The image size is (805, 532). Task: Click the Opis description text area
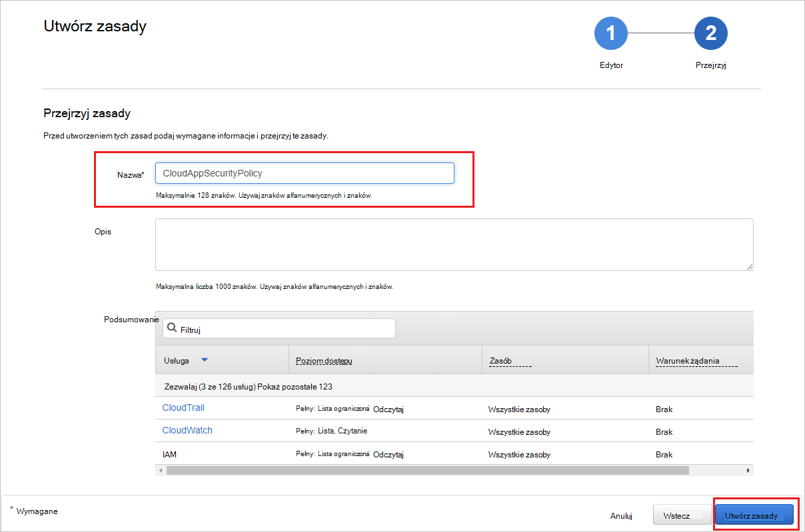pyautogui.click(x=454, y=244)
